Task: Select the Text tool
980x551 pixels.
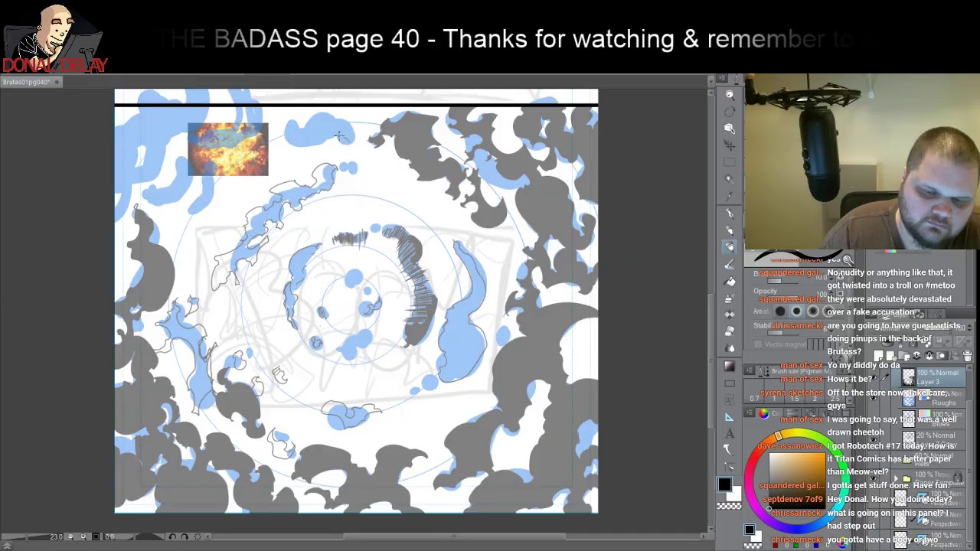Action: (x=730, y=434)
